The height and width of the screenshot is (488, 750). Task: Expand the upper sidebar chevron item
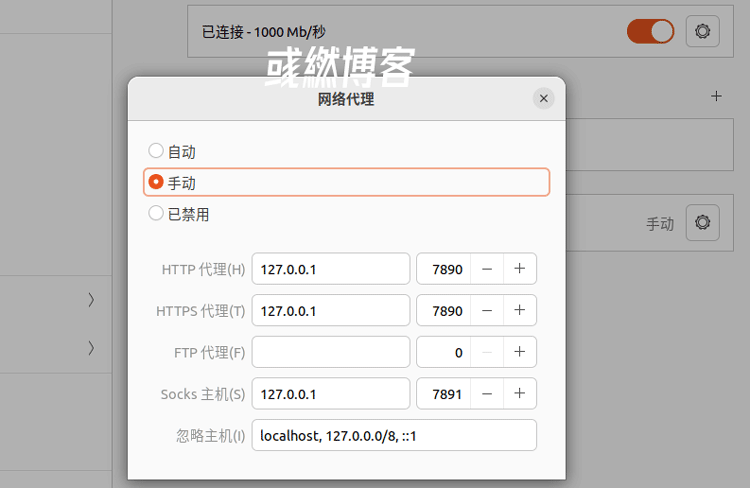click(91, 299)
